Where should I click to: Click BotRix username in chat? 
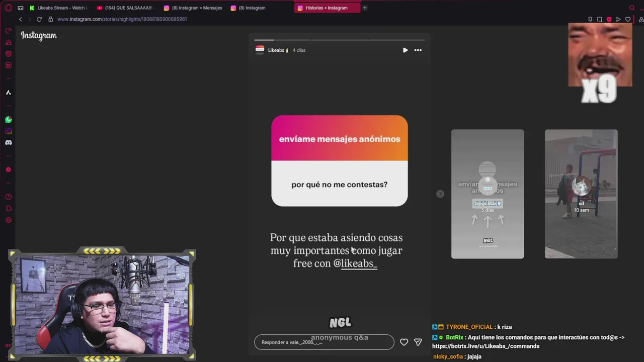point(455,338)
